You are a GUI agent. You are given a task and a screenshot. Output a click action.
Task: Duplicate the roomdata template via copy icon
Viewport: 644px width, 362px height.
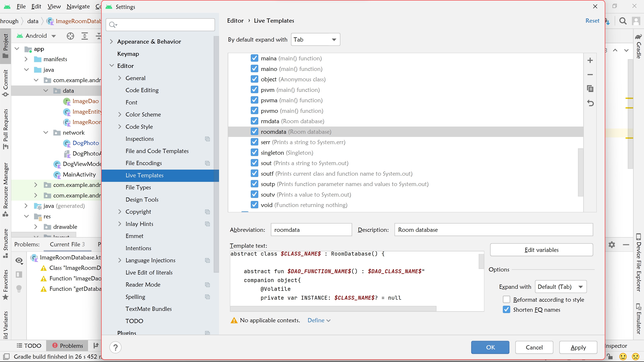coord(590,89)
